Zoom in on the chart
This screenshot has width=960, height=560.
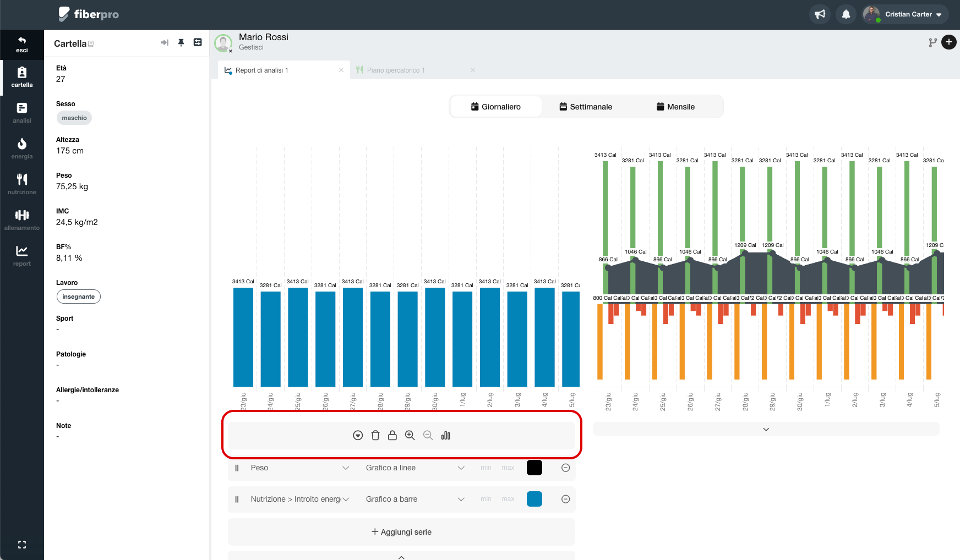[x=410, y=436]
